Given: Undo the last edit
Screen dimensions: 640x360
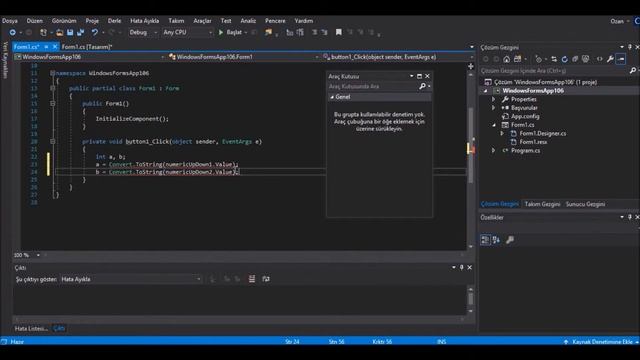Looking at the screenshot, I should pos(95,32).
